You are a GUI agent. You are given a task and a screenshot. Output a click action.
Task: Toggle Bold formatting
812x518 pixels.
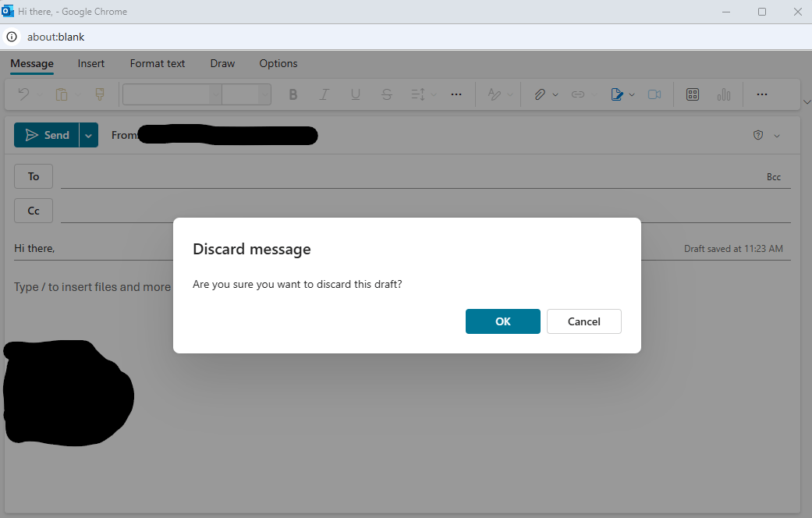click(293, 94)
